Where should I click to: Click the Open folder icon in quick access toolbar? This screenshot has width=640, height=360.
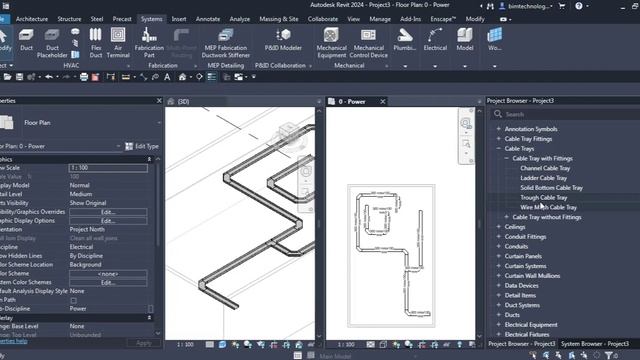tap(7, 77)
